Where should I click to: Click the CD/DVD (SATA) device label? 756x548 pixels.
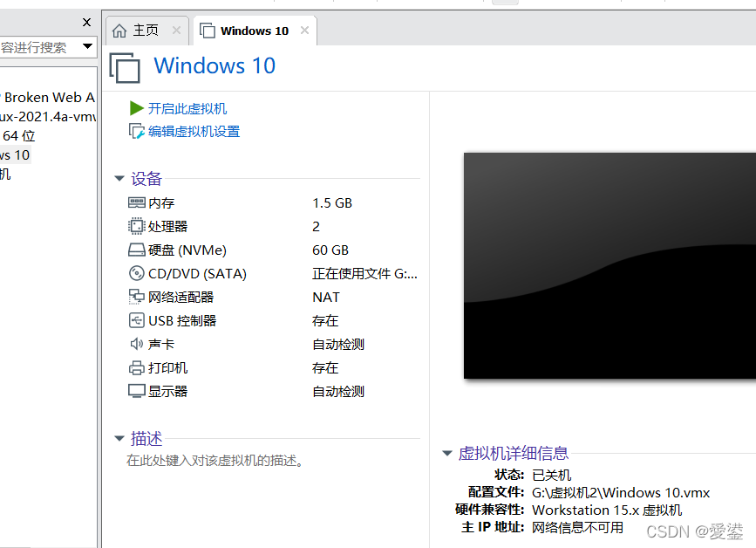point(197,274)
